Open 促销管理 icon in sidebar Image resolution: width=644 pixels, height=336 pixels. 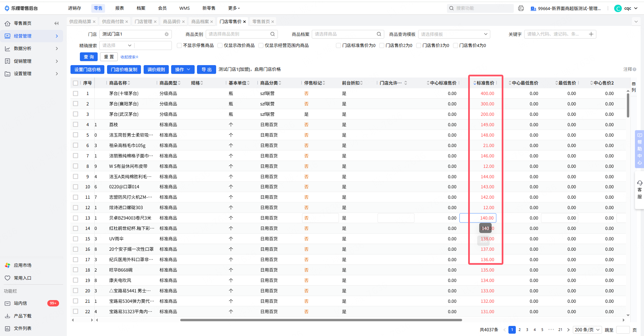(x=7, y=61)
